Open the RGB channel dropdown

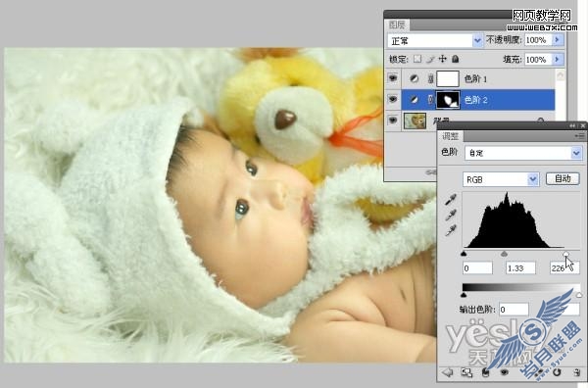533,179
